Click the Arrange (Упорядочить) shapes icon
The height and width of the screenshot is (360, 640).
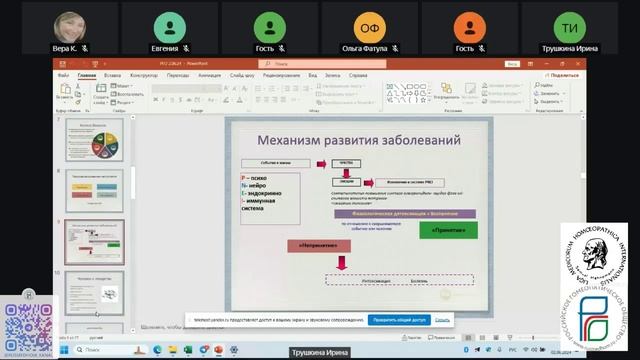446,88
